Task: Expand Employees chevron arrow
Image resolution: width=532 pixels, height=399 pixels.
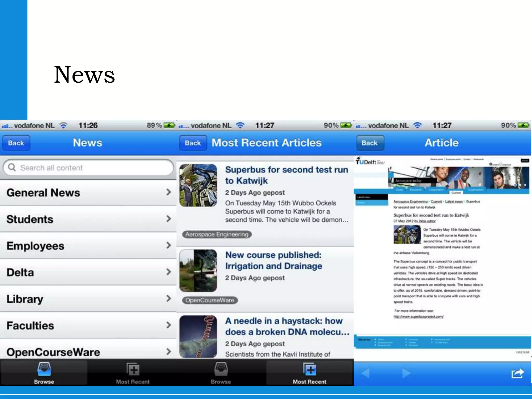Action: coord(169,245)
